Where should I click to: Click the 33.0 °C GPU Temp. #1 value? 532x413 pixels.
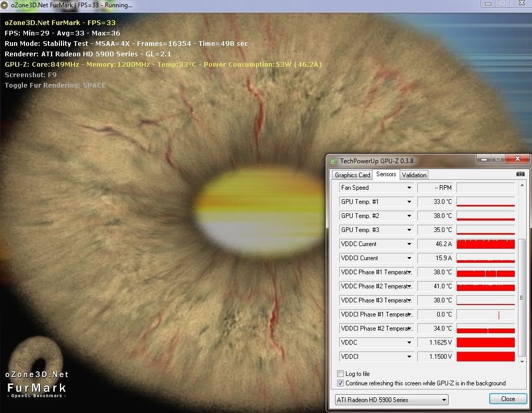point(436,202)
